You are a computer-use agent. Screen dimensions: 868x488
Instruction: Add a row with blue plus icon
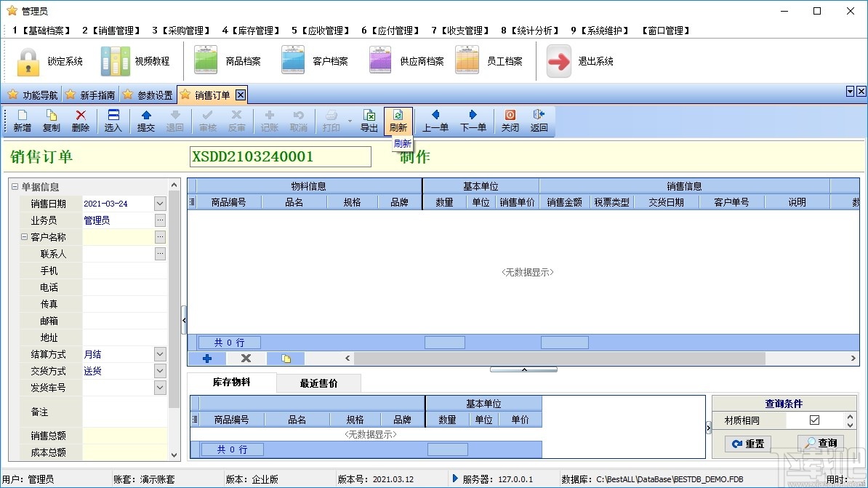pyautogui.click(x=207, y=359)
